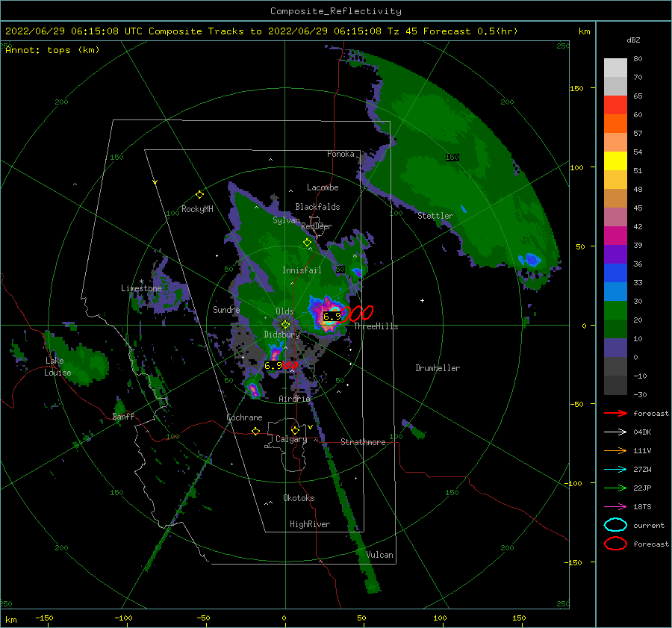The width and height of the screenshot is (672, 628).
Task: Click the RedDeer city label
Action: [317, 226]
